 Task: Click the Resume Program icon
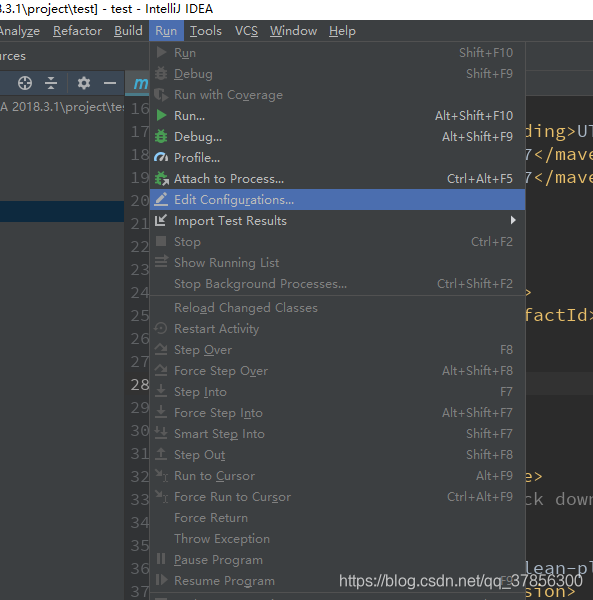pos(161,580)
